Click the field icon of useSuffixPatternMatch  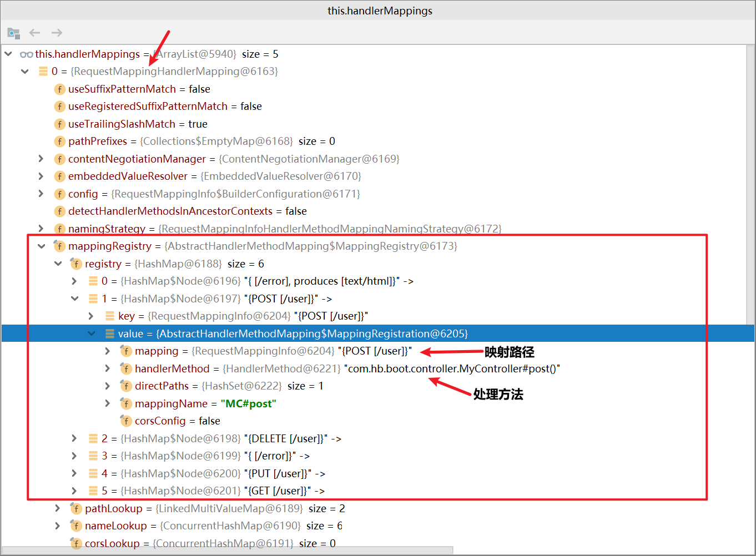[x=60, y=89]
